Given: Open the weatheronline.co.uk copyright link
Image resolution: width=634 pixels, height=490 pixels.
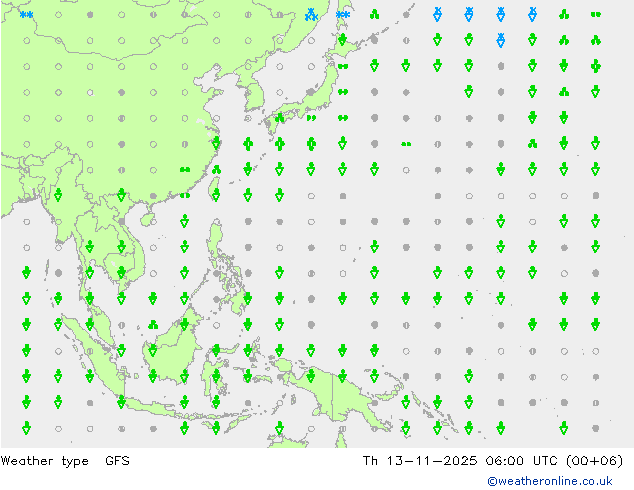Looking at the screenshot, I should [549, 481].
